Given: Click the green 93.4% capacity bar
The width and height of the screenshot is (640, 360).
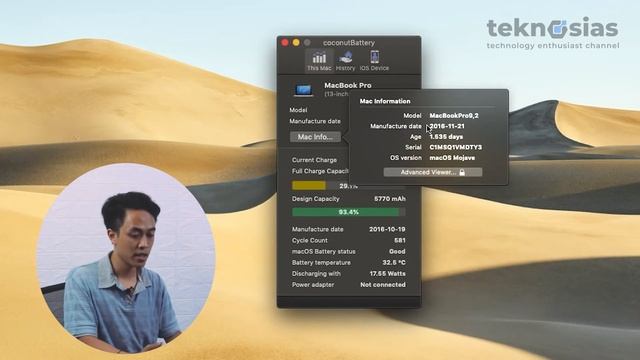Looking at the screenshot, I should point(349,212).
